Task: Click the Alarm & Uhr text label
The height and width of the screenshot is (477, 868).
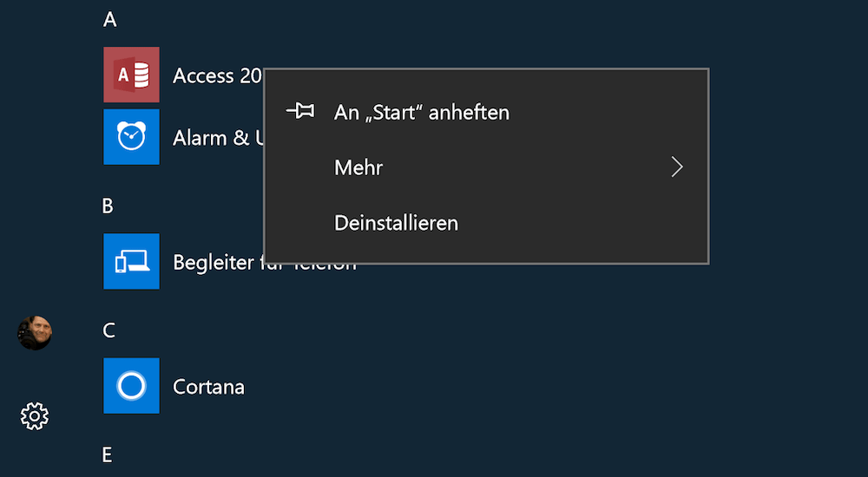Action: click(x=218, y=138)
